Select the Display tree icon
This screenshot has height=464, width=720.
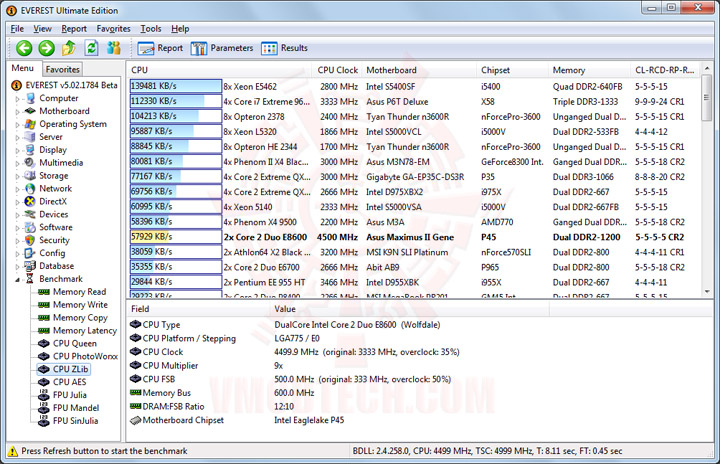click(30, 150)
